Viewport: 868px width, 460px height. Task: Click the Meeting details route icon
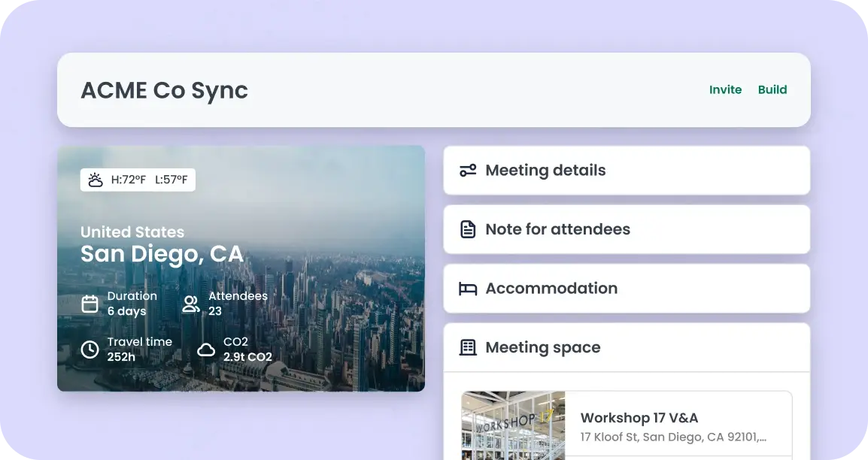(468, 171)
